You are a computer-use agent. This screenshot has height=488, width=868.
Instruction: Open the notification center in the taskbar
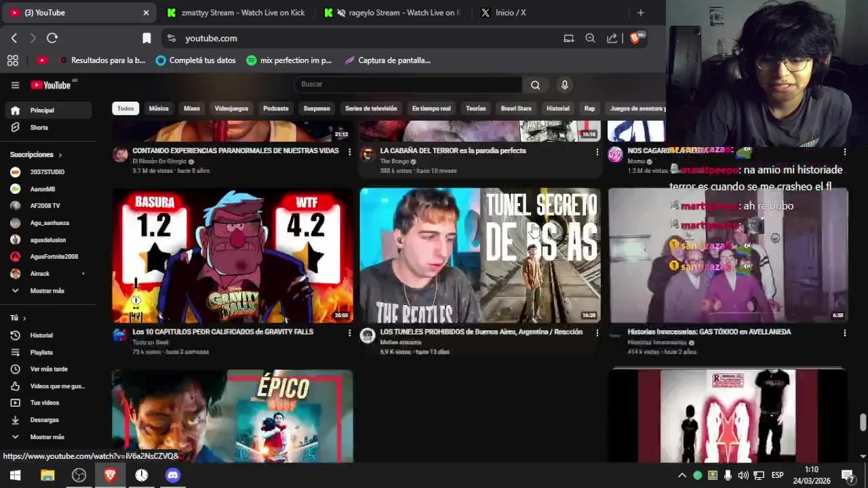coord(848,475)
